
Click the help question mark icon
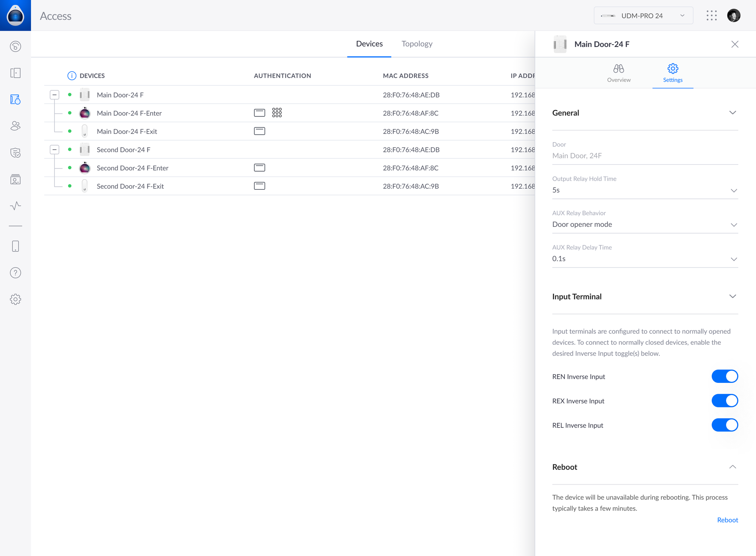point(15,273)
